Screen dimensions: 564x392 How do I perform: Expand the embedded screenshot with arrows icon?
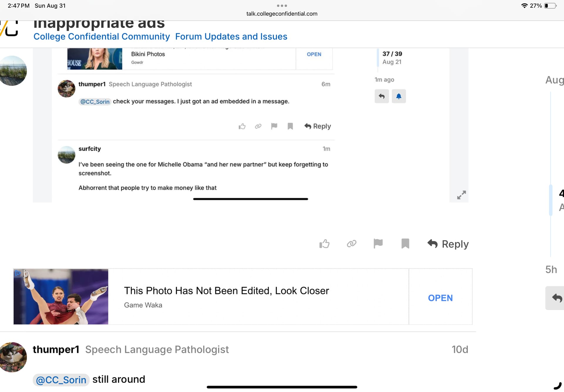click(461, 195)
